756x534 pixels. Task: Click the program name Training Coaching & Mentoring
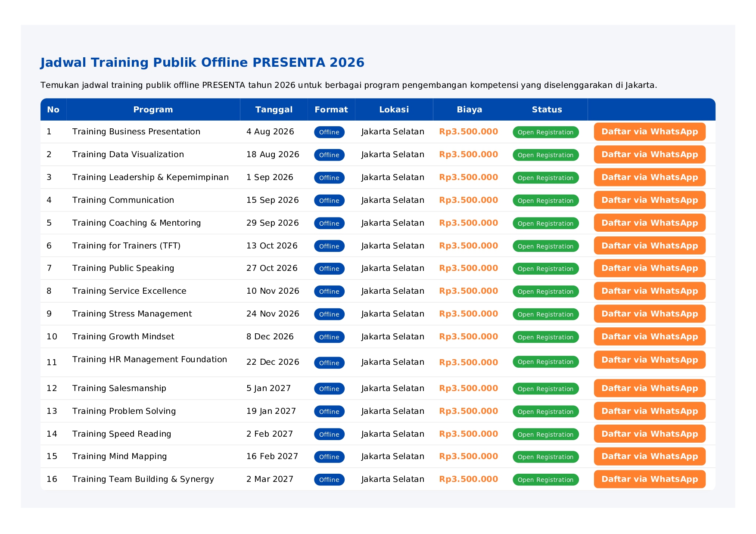pyautogui.click(x=137, y=223)
